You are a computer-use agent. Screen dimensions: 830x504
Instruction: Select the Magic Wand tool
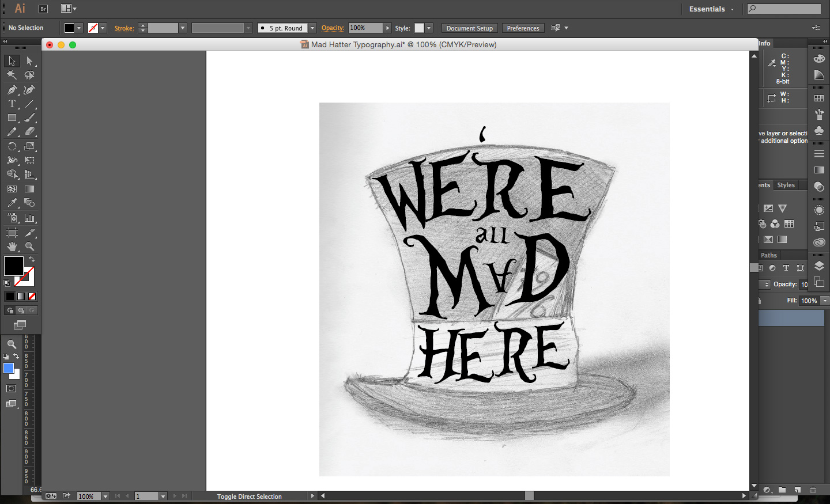pos(12,75)
